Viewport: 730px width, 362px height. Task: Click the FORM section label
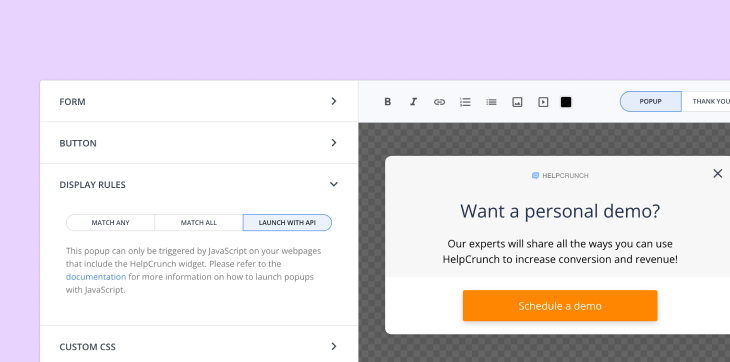pyautogui.click(x=72, y=101)
